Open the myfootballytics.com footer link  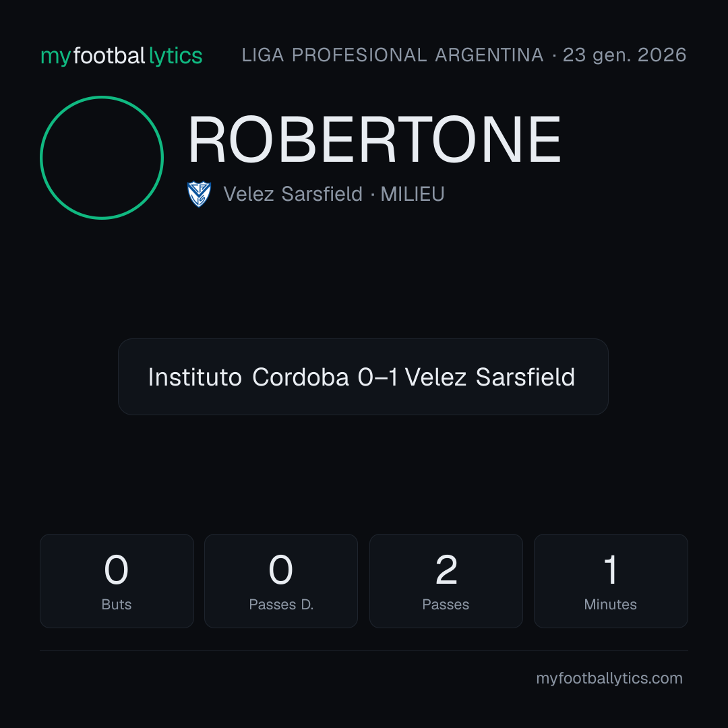609,678
